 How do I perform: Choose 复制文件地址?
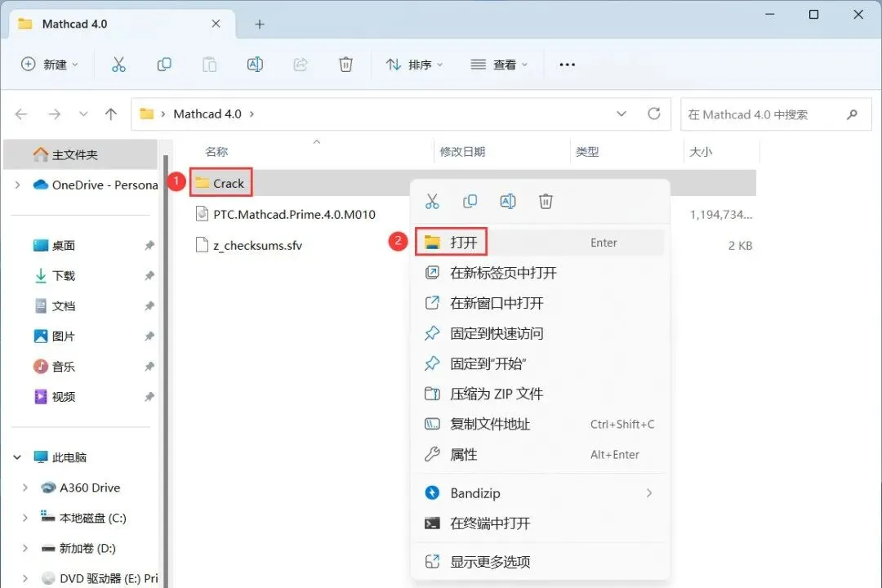540,425
